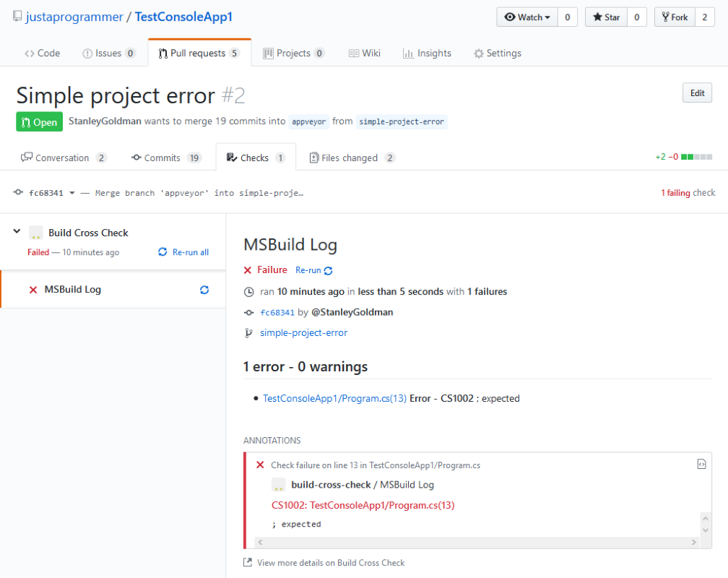Click the stargazers count 0
Viewport: 728px width, 578px height.
click(x=637, y=17)
